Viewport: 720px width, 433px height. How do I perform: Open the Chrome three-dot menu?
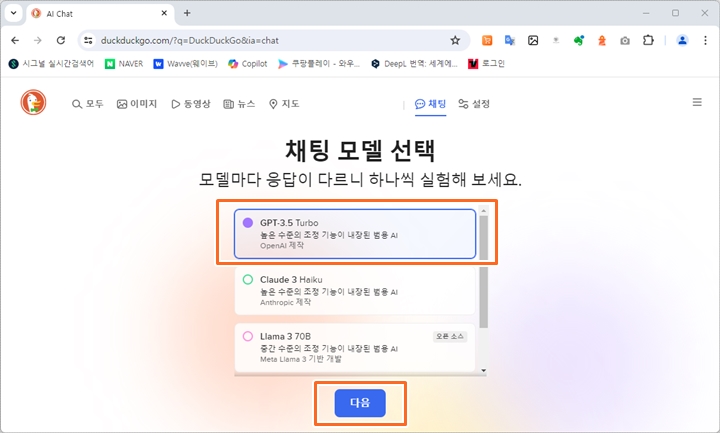point(705,40)
